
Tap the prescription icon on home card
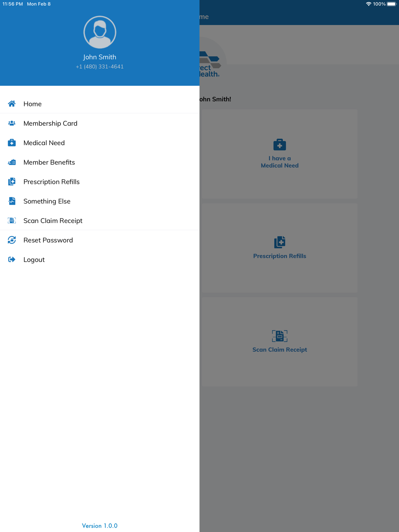click(x=280, y=242)
